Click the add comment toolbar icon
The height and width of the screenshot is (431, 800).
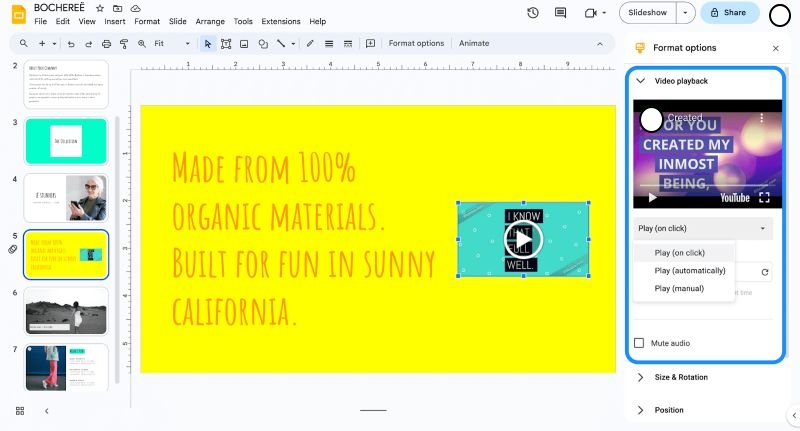[x=370, y=44]
